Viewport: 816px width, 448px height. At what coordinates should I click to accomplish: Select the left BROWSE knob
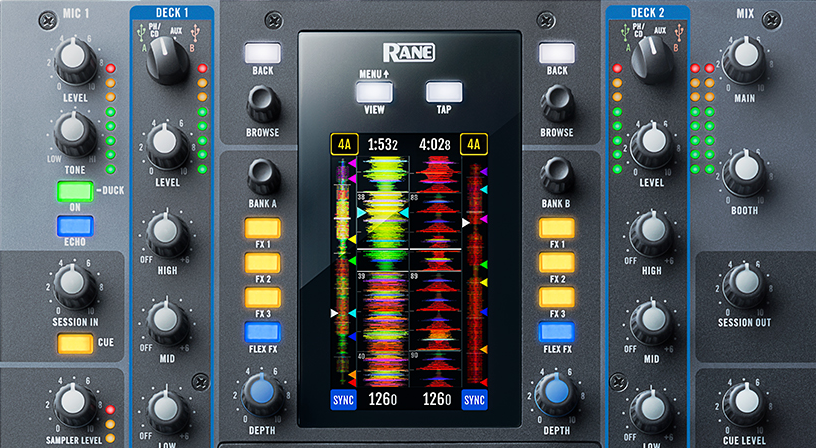[263, 104]
